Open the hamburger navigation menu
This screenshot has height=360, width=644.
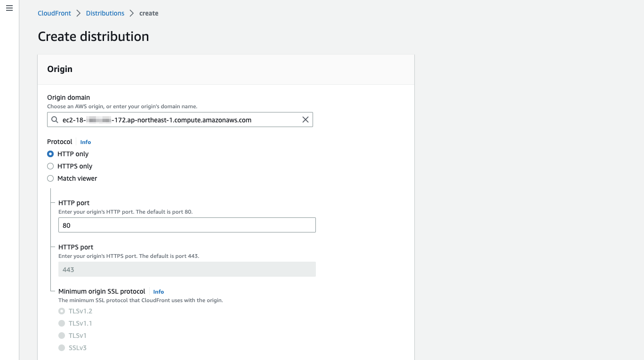9,8
